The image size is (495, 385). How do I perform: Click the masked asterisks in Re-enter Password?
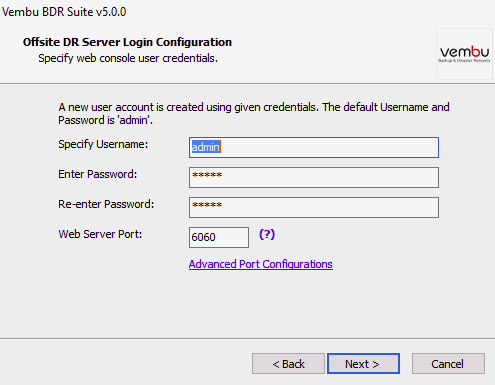207,205
